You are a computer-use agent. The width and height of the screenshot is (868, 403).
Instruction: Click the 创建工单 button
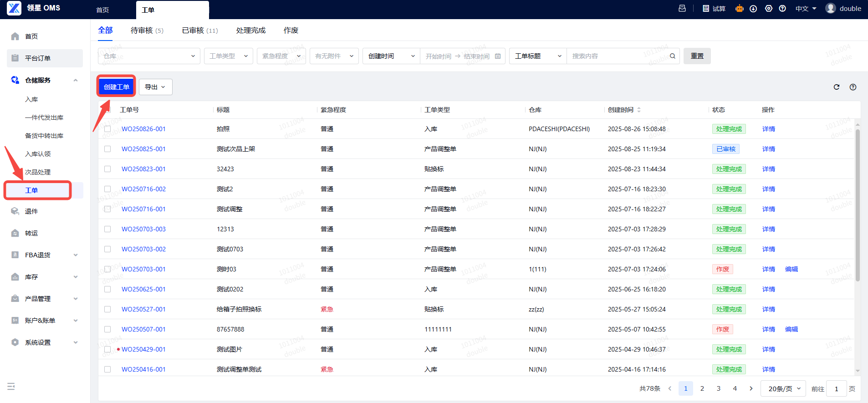[117, 87]
